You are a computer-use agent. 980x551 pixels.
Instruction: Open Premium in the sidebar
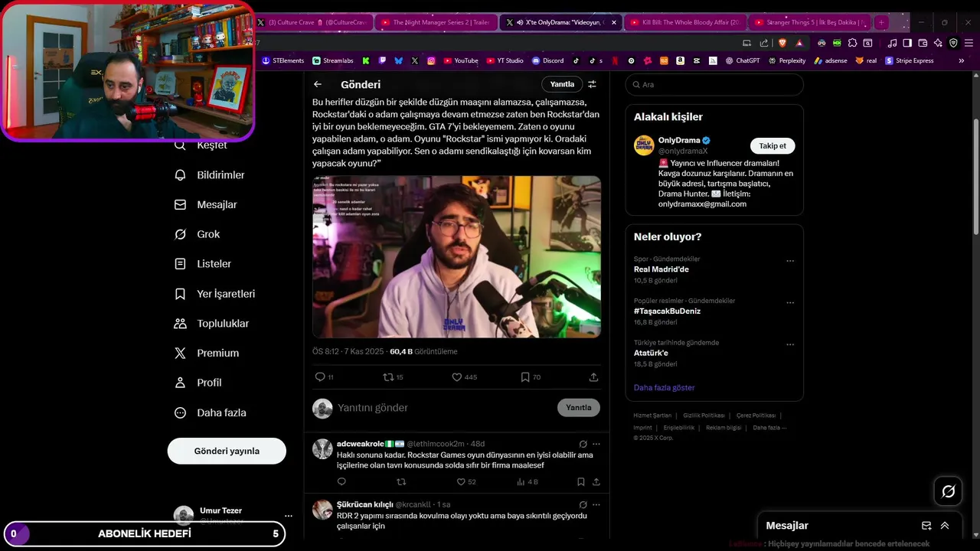click(207, 353)
